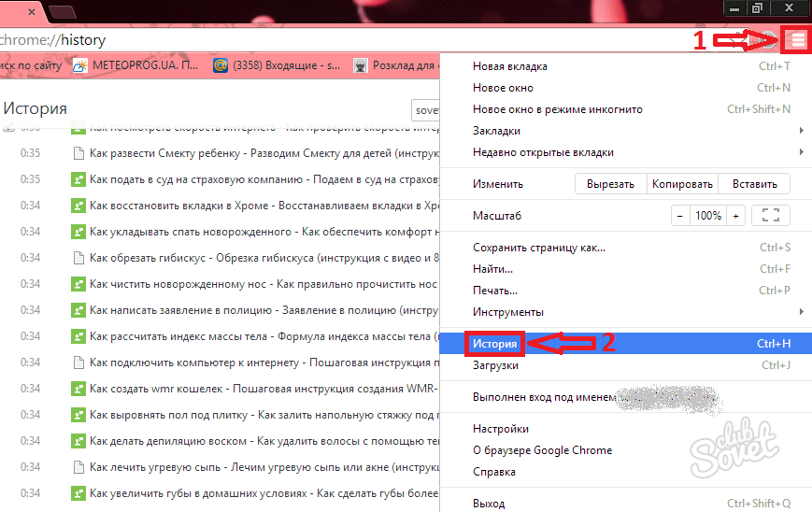Click the page icon beside 'Как обрезать гибискус'

78,257
